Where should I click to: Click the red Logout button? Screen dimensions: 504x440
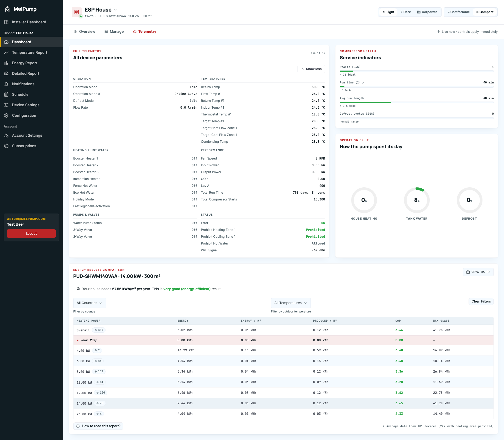31,234
